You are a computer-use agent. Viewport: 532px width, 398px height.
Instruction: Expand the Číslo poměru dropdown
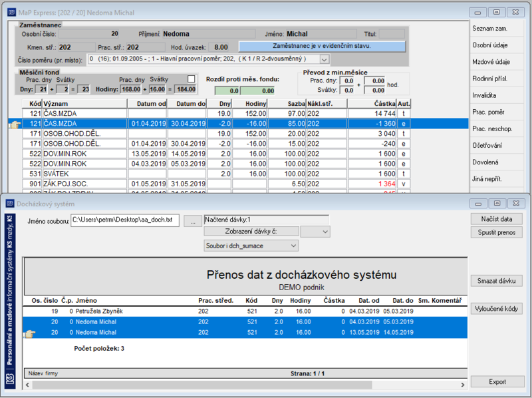click(x=324, y=59)
